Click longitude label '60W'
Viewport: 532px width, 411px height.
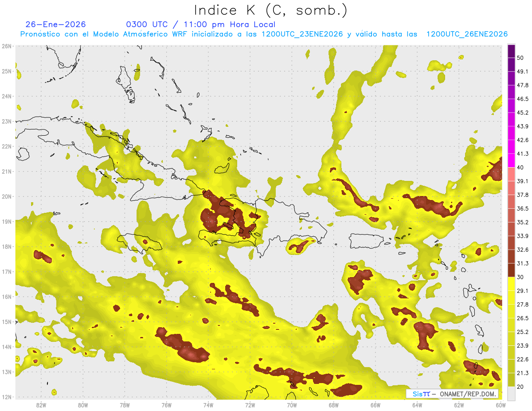pos(501,405)
